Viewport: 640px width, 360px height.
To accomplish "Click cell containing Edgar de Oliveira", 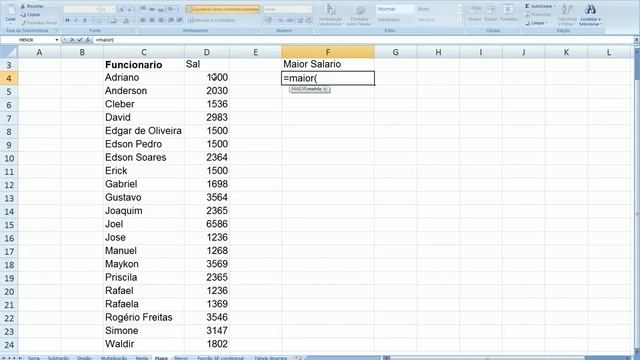I will tap(144, 131).
